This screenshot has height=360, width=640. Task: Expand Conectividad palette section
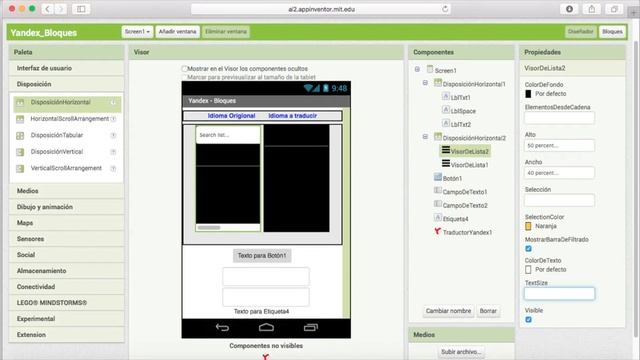(x=67, y=287)
